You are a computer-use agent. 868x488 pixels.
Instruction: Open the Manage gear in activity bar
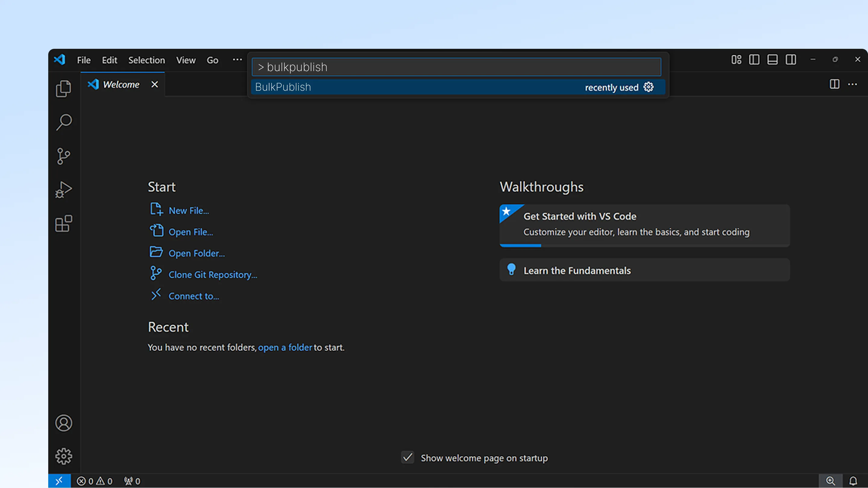(63, 456)
